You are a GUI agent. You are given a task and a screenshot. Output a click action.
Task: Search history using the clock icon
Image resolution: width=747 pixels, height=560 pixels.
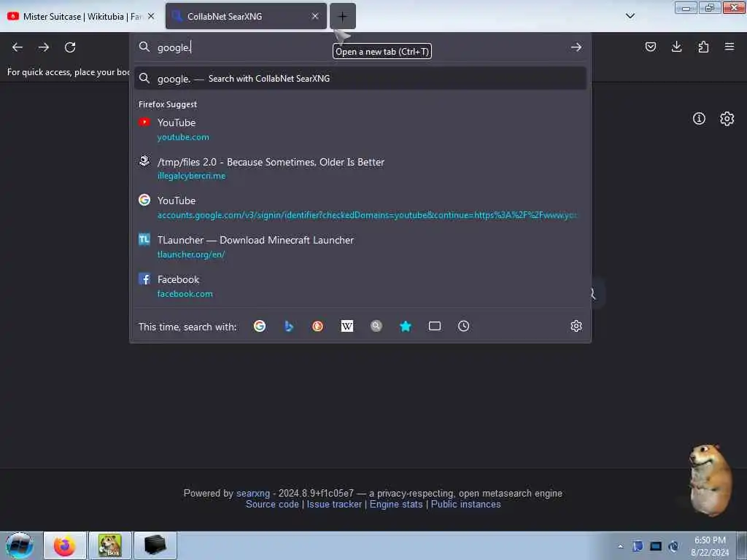click(463, 326)
